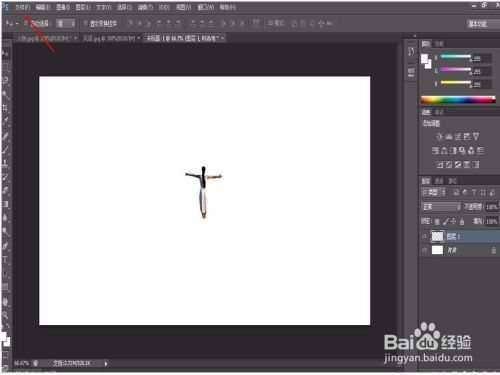Image resolution: width=500 pixels, height=375 pixels.
Task: Click the zoom percentage field in status bar
Action: (22, 363)
